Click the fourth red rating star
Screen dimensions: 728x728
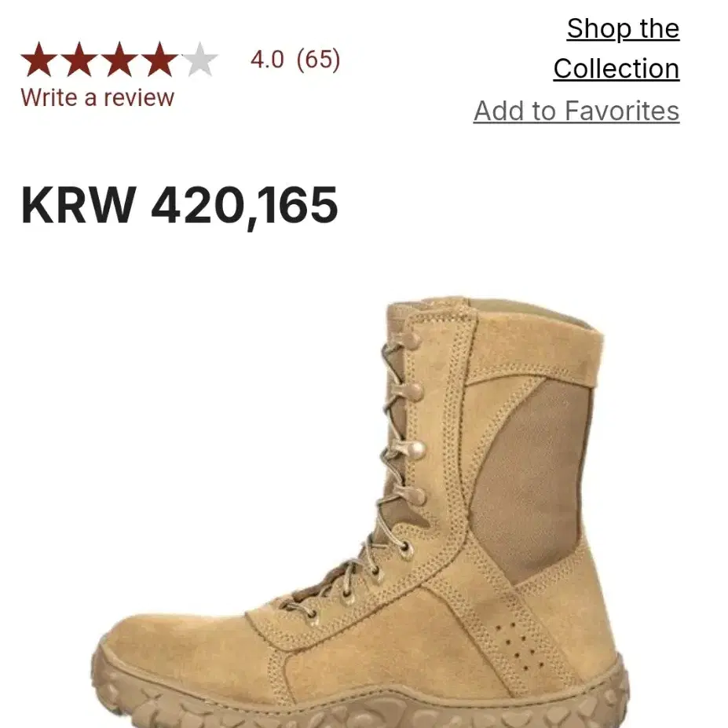tap(159, 60)
